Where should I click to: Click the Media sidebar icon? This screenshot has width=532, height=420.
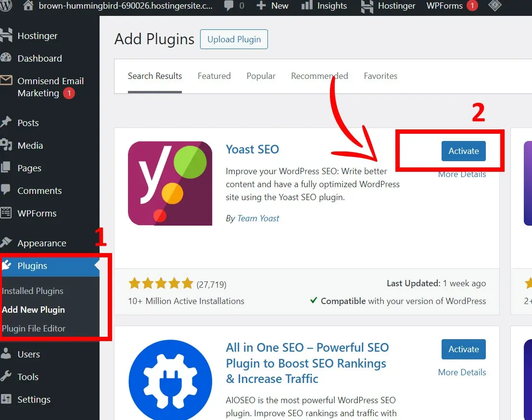click(x=6, y=145)
